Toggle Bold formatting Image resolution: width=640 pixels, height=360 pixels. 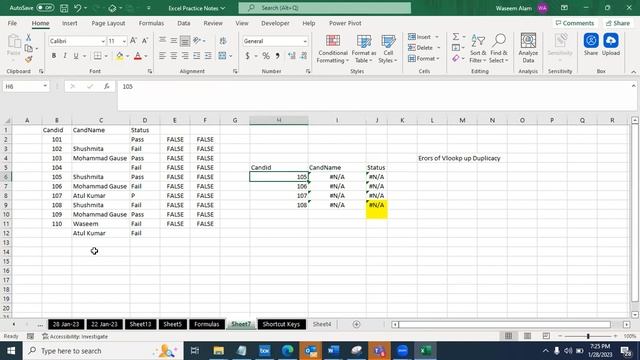(54, 56)
